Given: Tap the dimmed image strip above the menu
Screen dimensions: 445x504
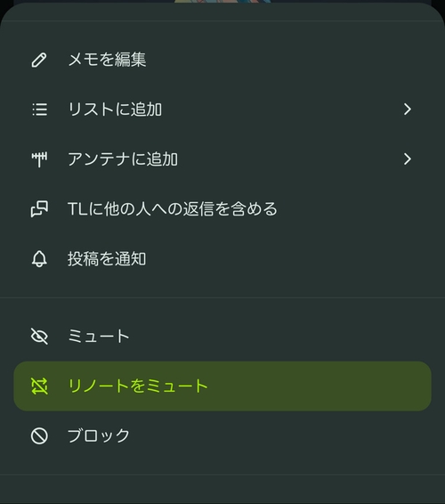Looking at the screenshot, I should [x=222, y=1].
